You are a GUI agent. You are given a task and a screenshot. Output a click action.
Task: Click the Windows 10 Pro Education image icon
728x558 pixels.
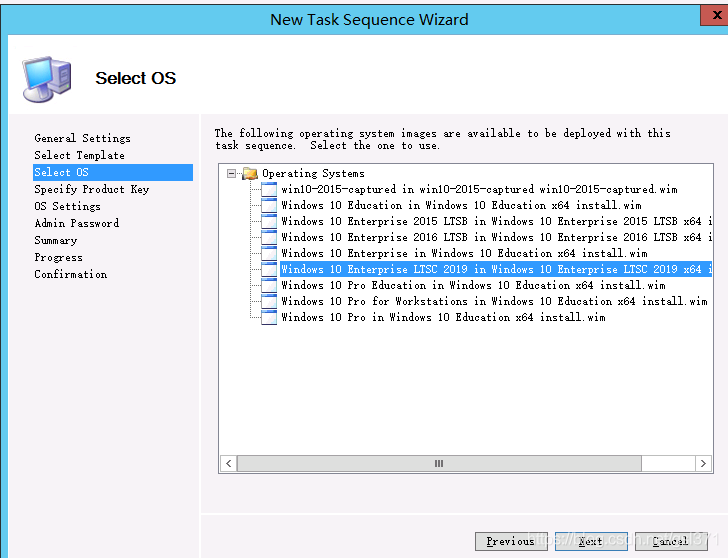[269, 285]
